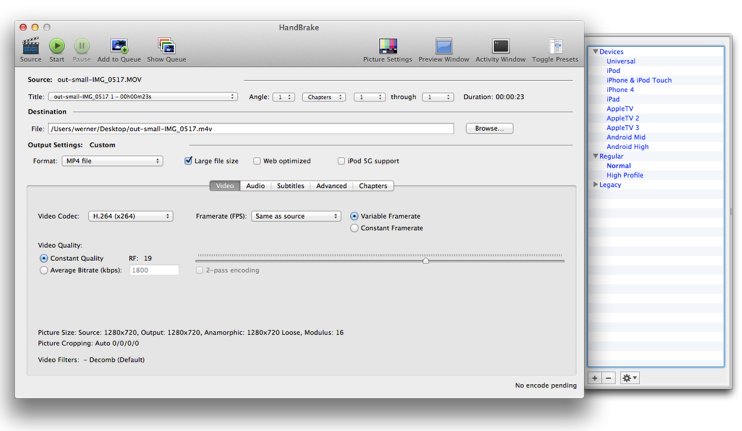Switch to the Advanced tab
742x431 pixels.
point(331,186)
